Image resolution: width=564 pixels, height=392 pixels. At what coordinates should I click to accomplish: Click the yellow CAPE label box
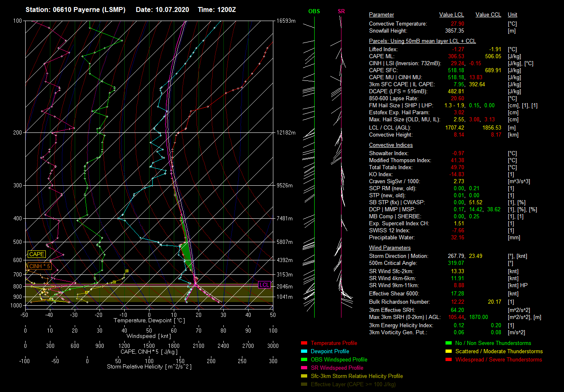pyautogui.click(x=37, y=255)
